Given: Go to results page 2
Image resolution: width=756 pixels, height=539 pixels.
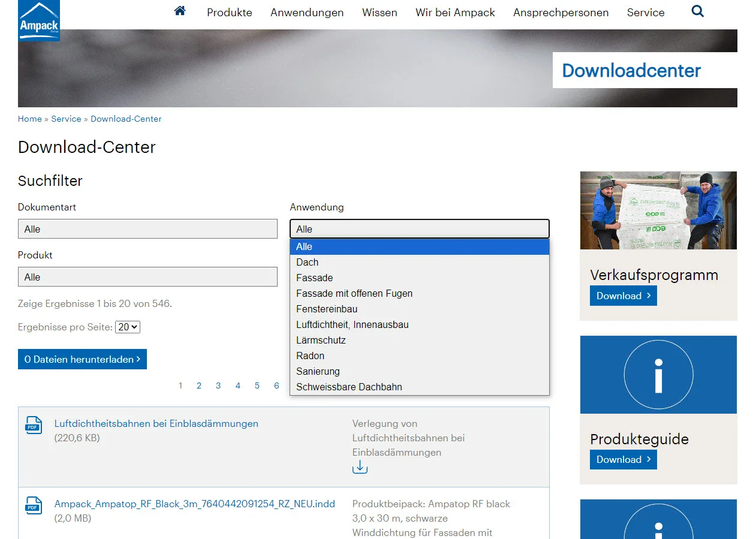Looking at the screenshot, I should pyautogui.click(x=199, y=386).
